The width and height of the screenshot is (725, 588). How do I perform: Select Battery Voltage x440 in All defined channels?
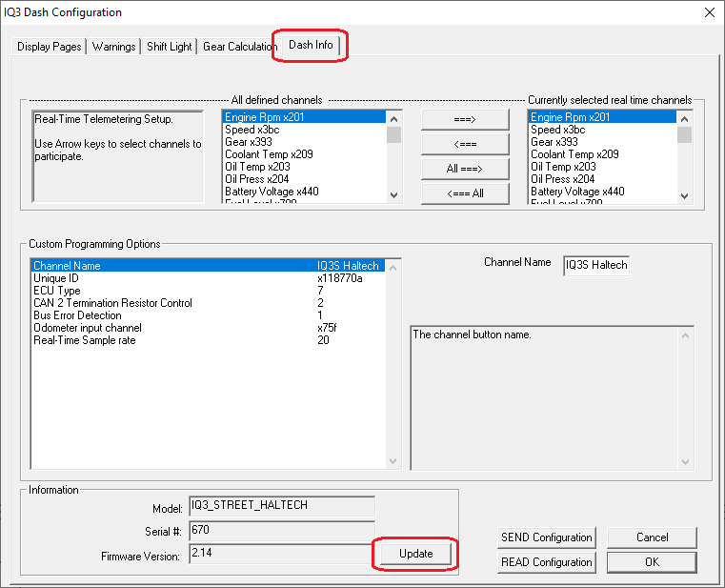304,192
